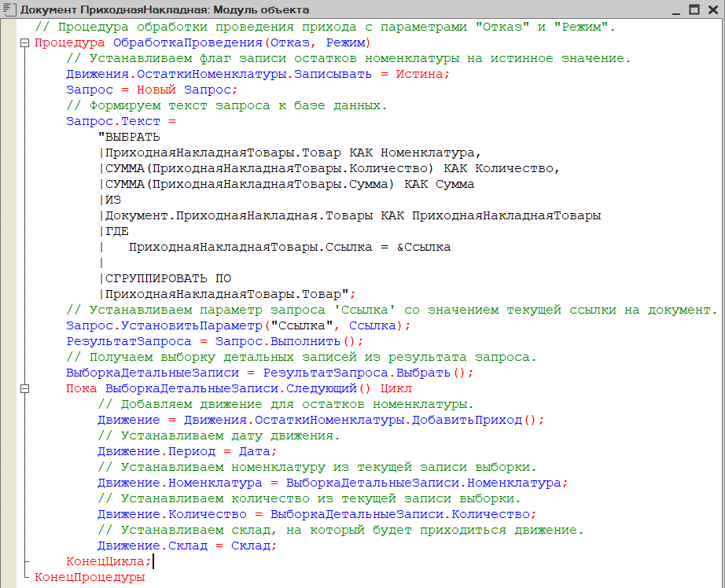Click the query keyword 'ГДЕ'
Image resolution: width=725 pixels, height=588 pixels.
(117, 232)
